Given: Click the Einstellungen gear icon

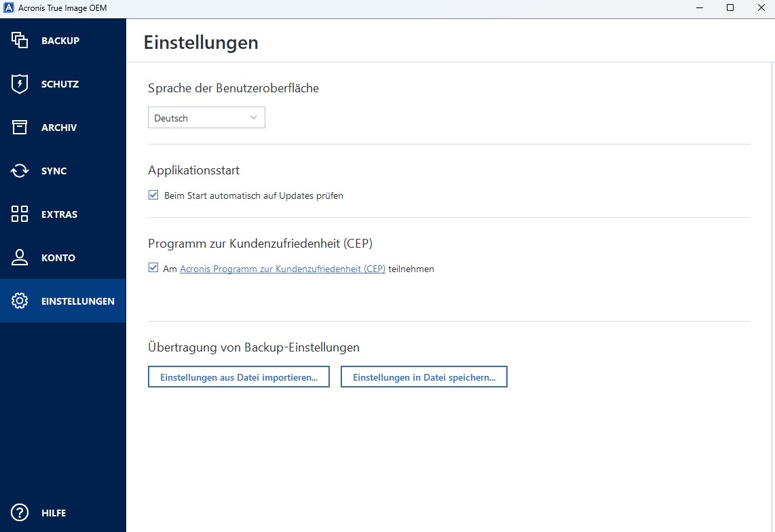Looking at the screenshot, I should click(20, 301).
